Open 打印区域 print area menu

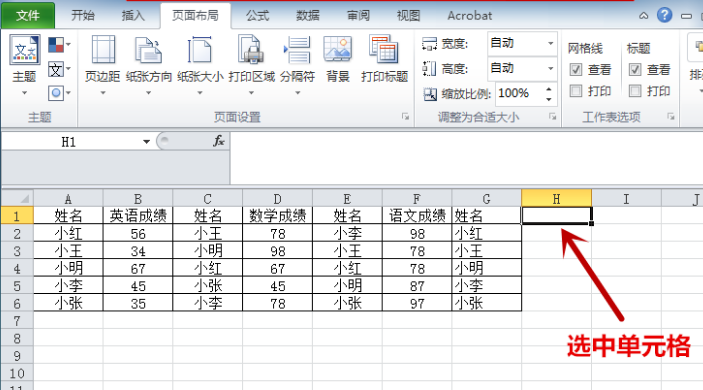251,64
